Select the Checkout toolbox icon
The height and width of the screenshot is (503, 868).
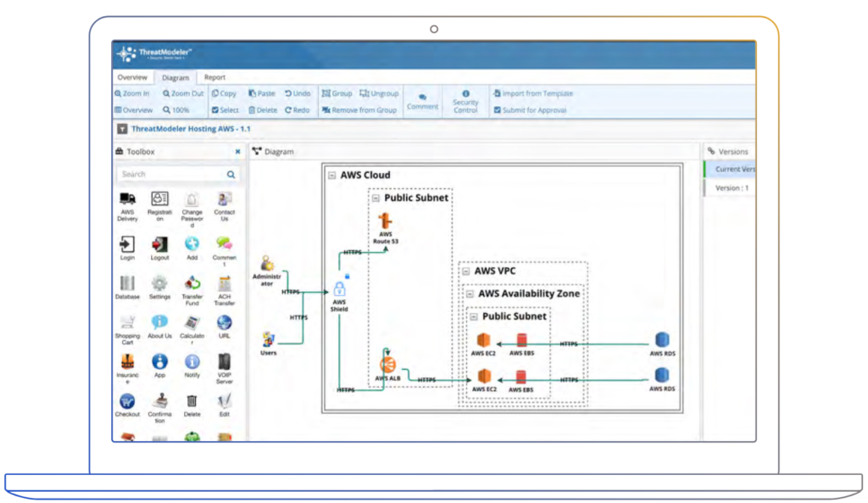tap(127, 401)
